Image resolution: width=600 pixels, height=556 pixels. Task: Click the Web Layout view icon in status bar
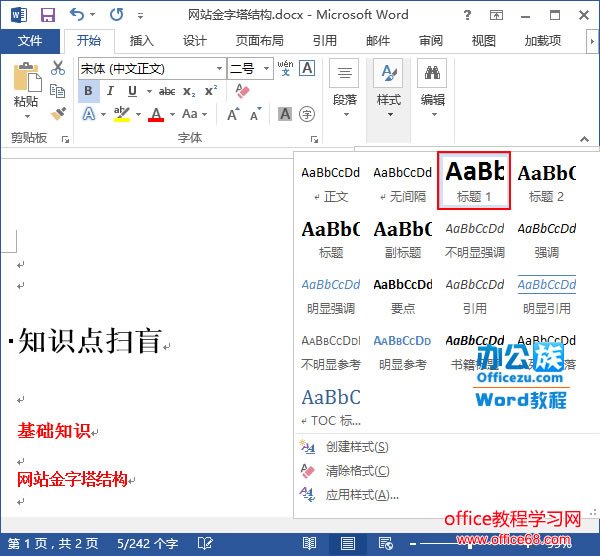[x=385, y=543]
